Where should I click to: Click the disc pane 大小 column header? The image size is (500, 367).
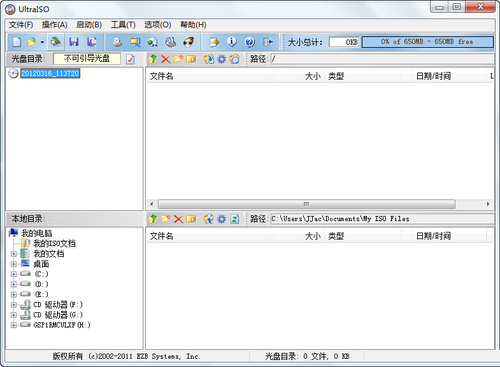point(299,76)
